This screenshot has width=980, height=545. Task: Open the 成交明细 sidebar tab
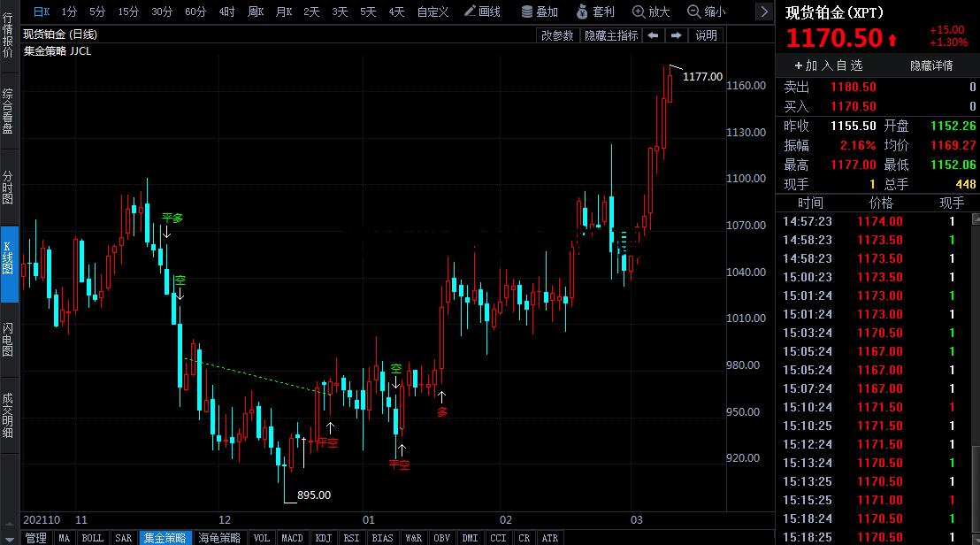click(8, 415)
